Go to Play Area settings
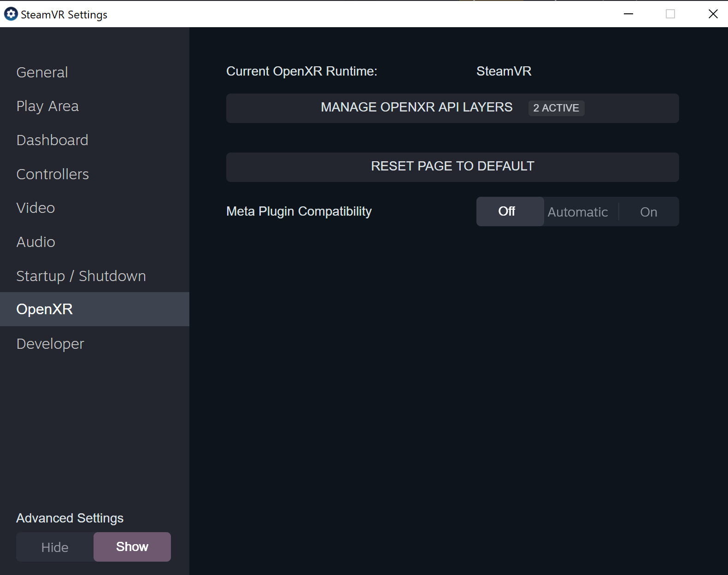Viewport: 728px width, 575px height. (47, 106)
